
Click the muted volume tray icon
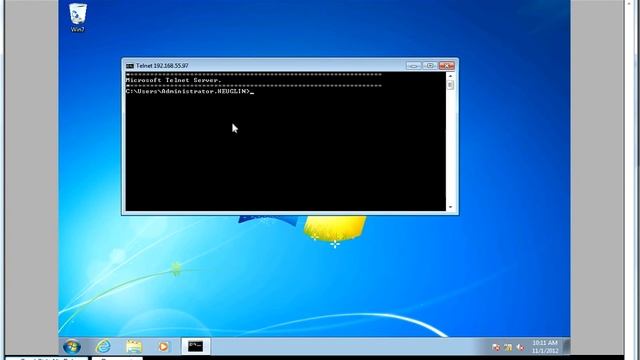point(520,347)
